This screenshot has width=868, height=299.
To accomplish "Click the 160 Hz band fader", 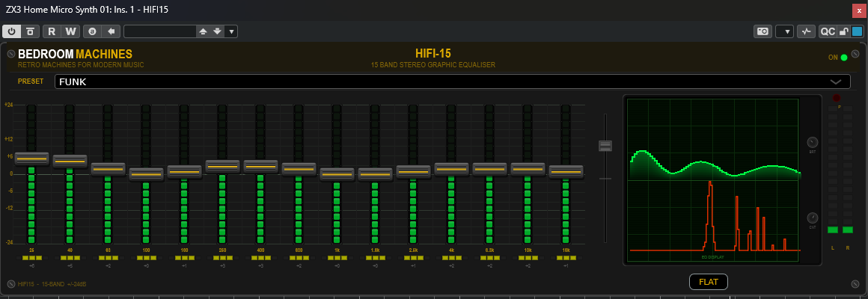I will pos(184,172).
